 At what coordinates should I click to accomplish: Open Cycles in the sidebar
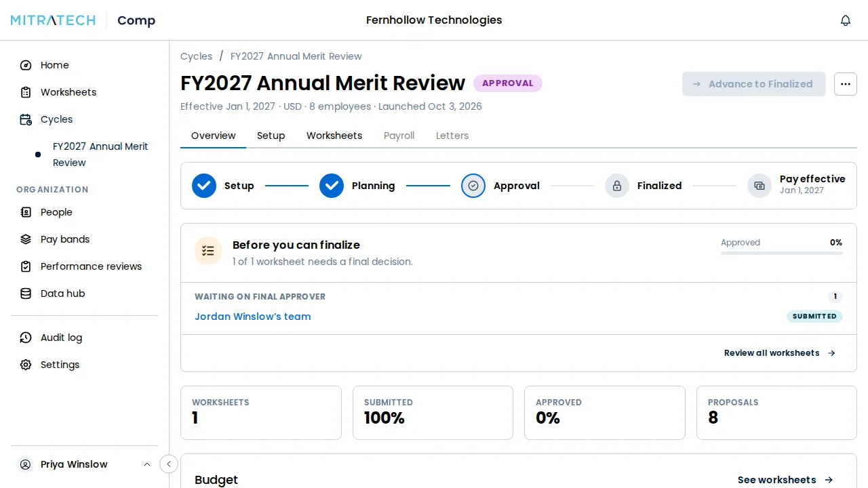(x=84, y=119)
